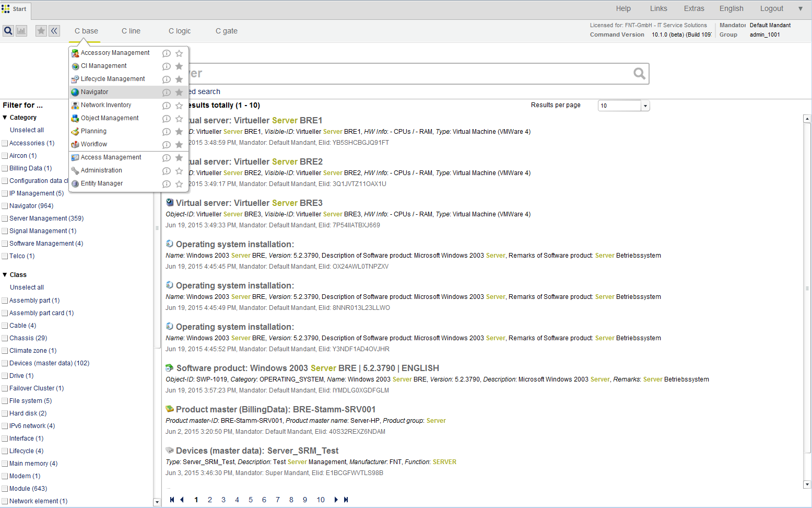The width and height of the screenshot is (812, 508).
Task: Tick the Software Management checkbox
Action: (x=5, y=244)
